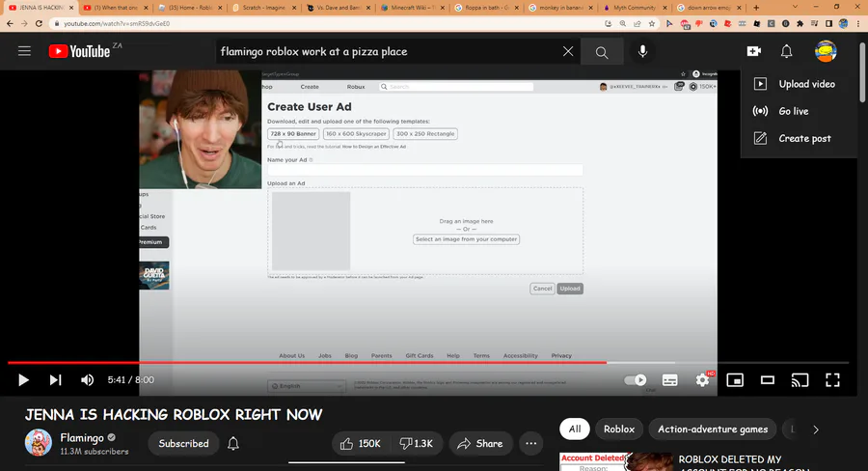Play the paused video
This screenshot has height=471, width=868.
coord(23,380)
